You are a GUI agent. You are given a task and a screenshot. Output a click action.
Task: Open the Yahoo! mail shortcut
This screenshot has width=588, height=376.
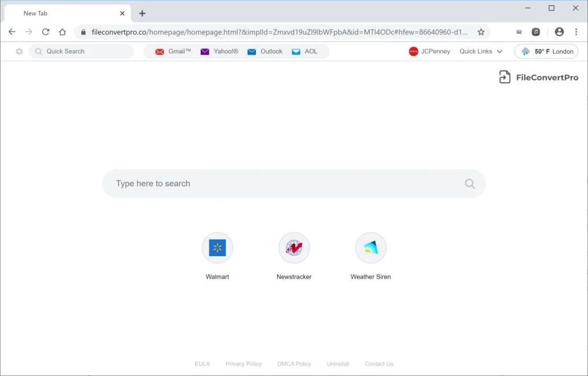[x=219, y=51]
